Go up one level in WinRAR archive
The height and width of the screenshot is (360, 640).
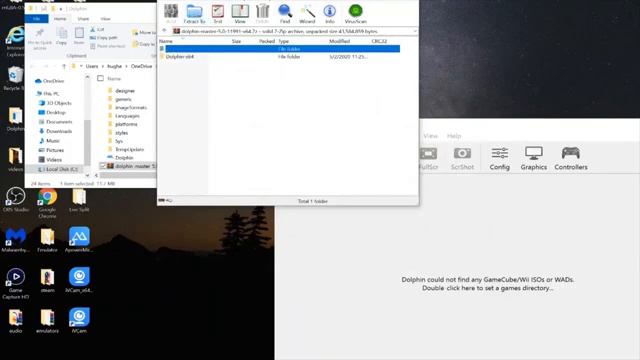point(164,31)
